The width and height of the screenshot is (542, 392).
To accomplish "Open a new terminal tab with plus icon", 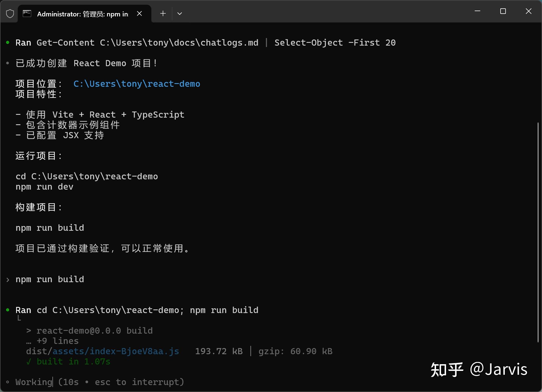I will pyautogui.click(x=163, y=13).
